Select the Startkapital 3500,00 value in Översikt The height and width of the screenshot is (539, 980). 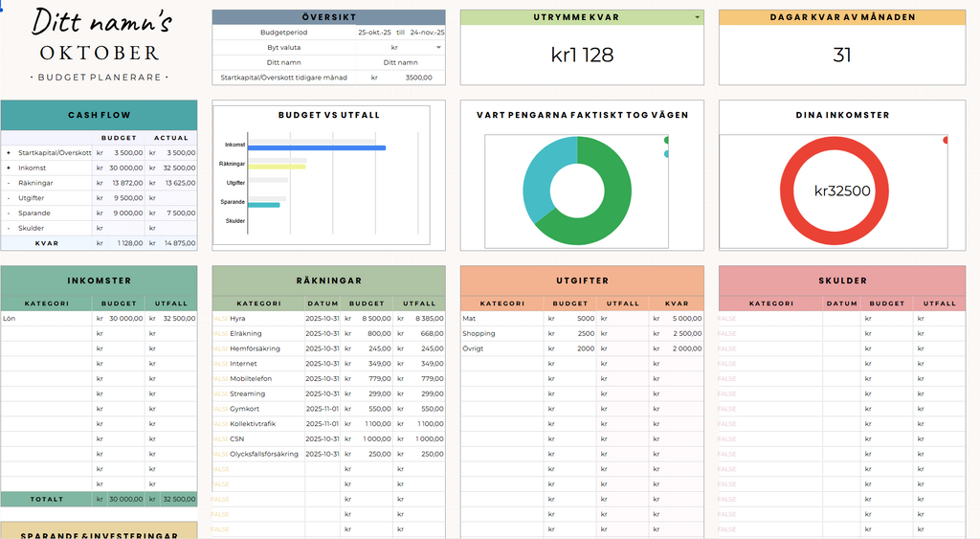point(418,78)
